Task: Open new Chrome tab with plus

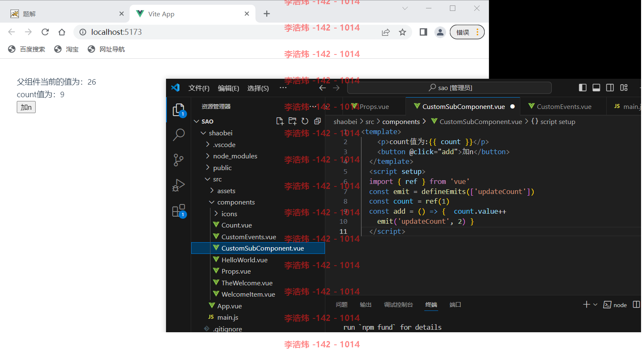Action: coord(267,14)
